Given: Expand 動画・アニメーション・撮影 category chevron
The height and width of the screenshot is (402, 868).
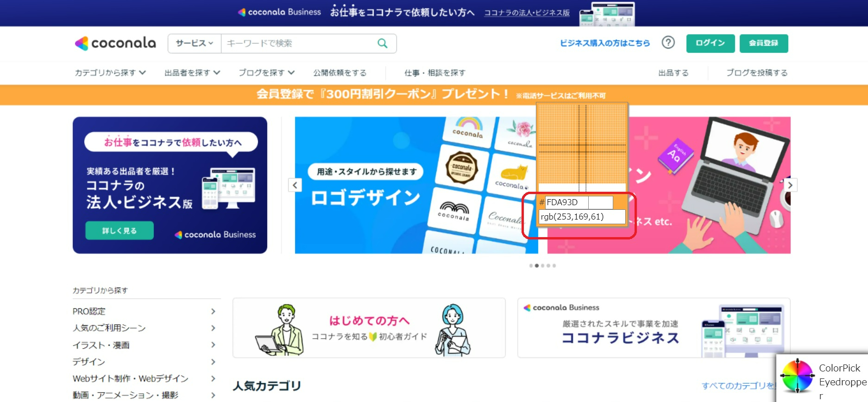Looking at the screenshot, I should 213,395.
